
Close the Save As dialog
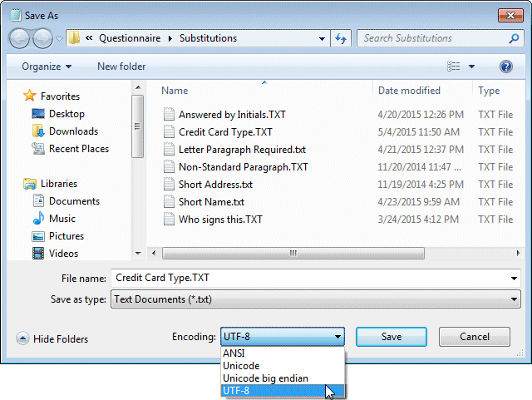point(510,15)
